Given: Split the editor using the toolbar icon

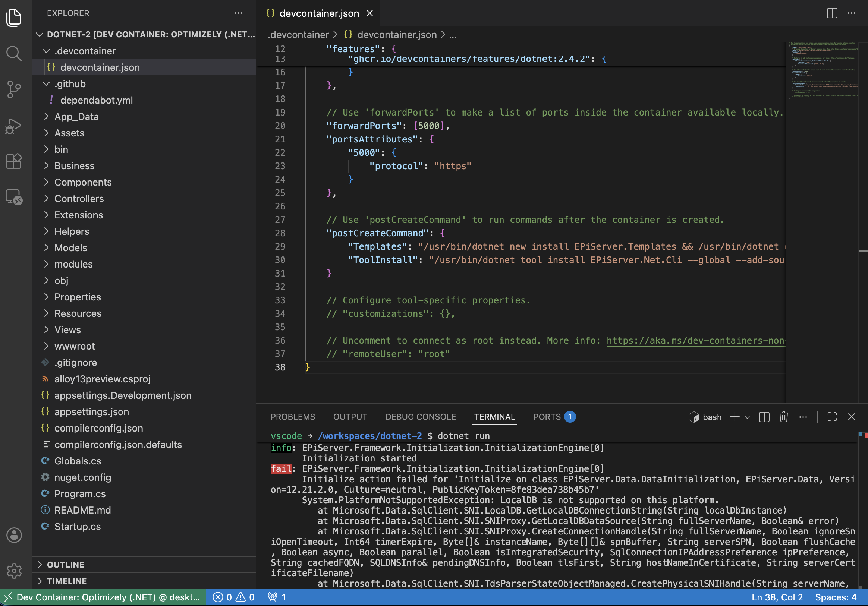Looking at the screenshot, I should (x=832, y=13).
